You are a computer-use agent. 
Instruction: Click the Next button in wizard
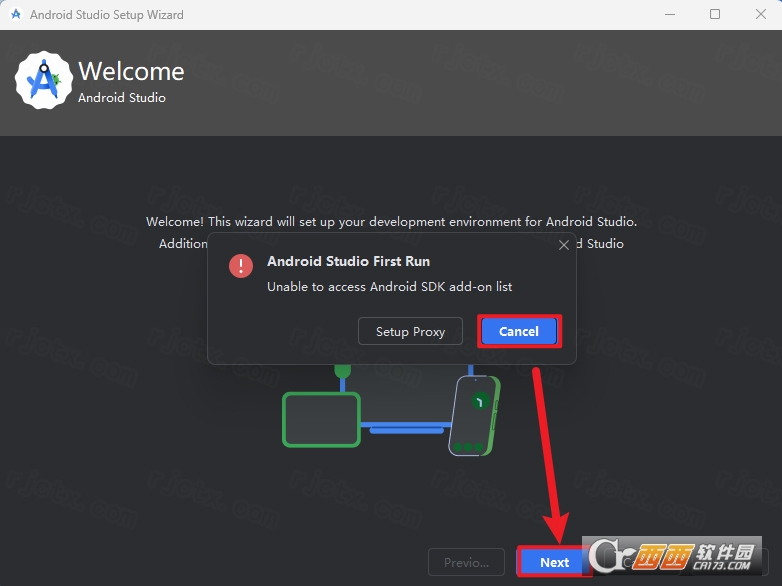554,563
